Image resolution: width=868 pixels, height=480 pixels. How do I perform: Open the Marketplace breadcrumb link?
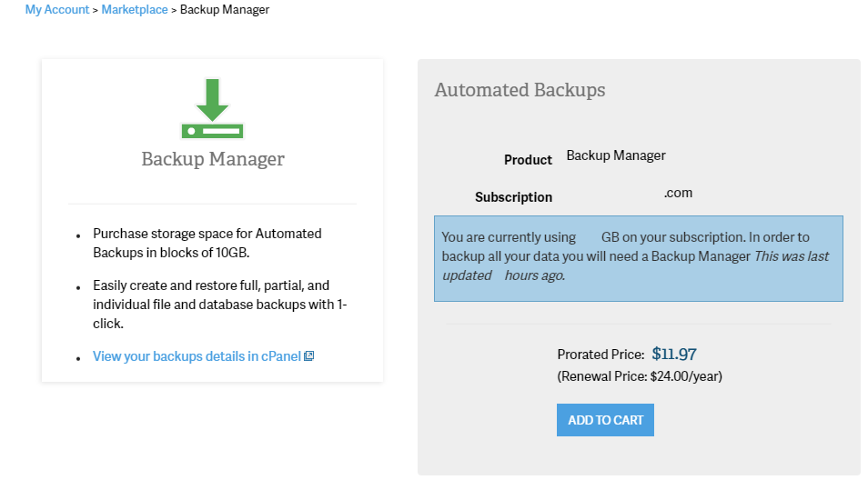(x=135, y=10)
